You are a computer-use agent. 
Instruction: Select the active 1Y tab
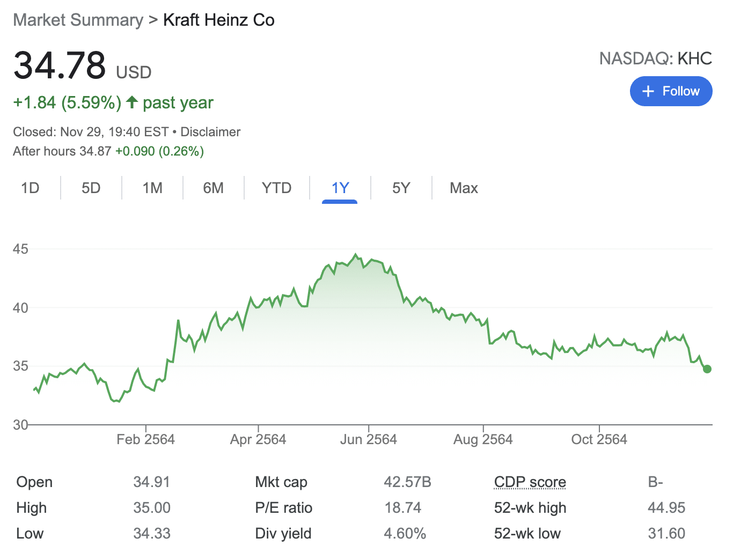tap(340, 188)
